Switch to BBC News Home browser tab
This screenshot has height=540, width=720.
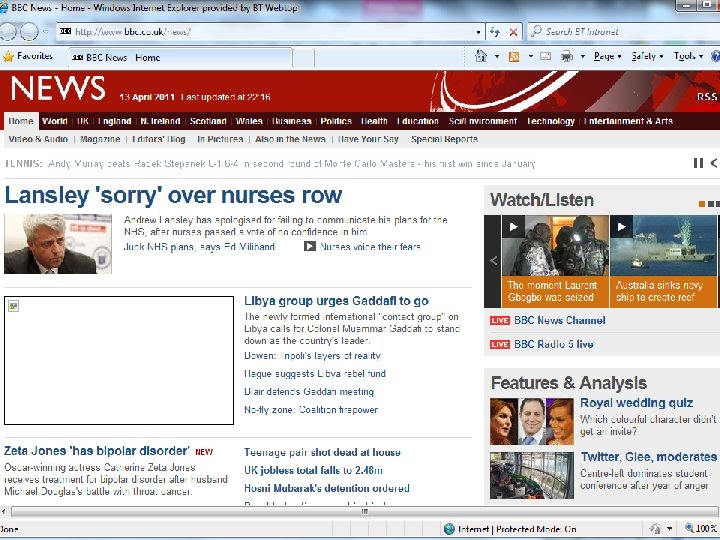point(180,57)
